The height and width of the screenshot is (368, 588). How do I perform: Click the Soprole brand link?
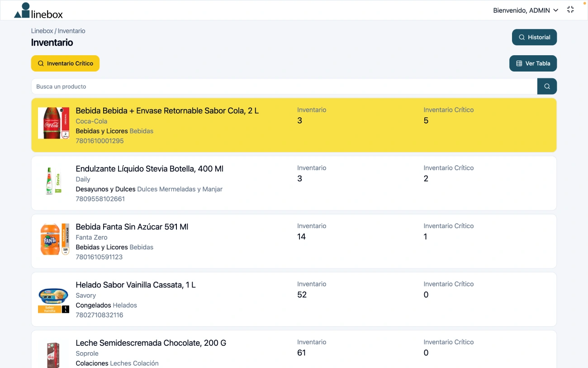pyautogui.click(x=87, y=353)
